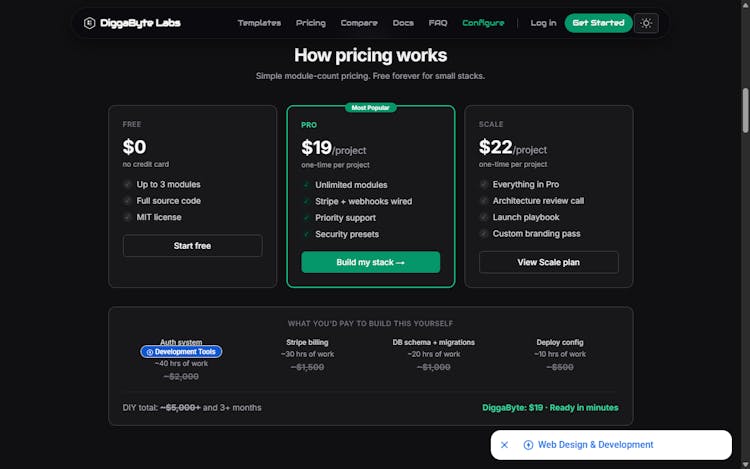The width and height of the screenshot is (750, 469).
Task: Select Configure in the top navigation
Action: coord(483,23)
